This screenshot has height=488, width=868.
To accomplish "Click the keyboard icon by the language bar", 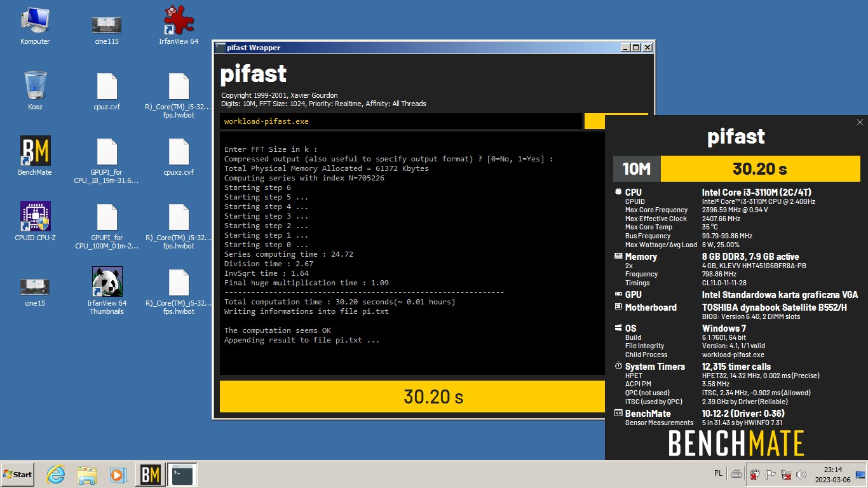I will 736,474.
